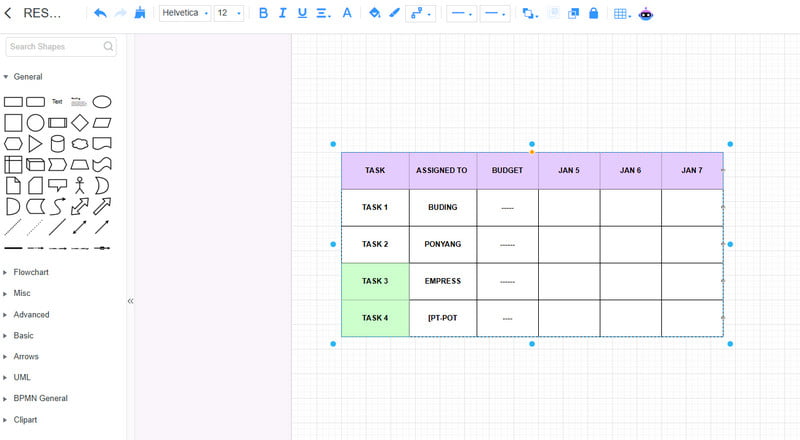
Task: Choose the cloud shape
Action: coord(80,144)
